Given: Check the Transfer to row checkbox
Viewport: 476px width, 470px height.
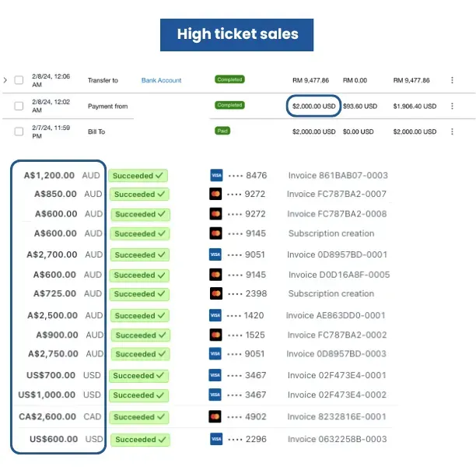Looking at the screenshot, I should click(x=19, y=80).
